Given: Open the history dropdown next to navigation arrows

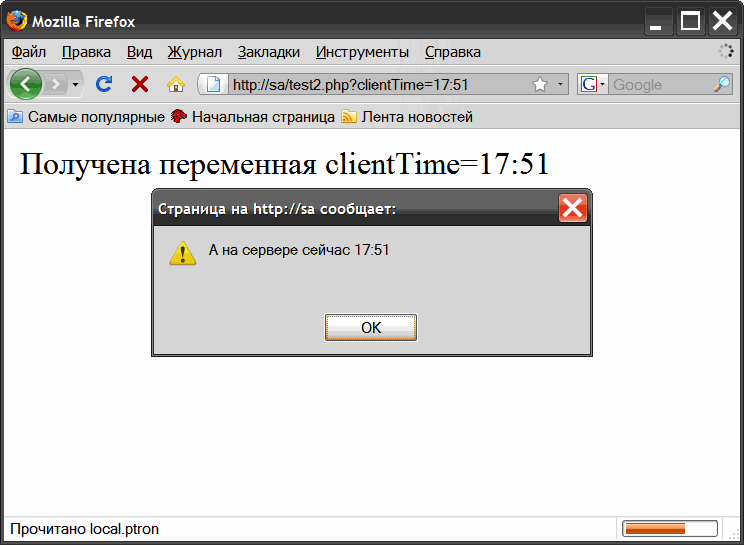Looking at the screenshot, I should click(76, 85).
